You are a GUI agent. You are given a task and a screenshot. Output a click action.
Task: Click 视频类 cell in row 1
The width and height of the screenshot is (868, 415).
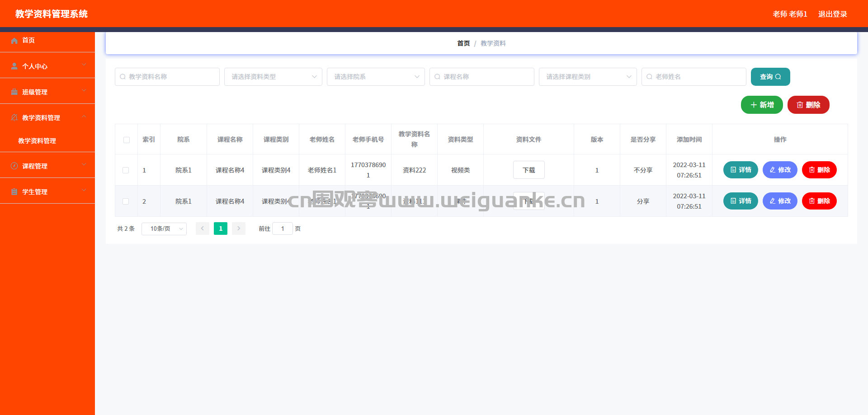[460, 170]
